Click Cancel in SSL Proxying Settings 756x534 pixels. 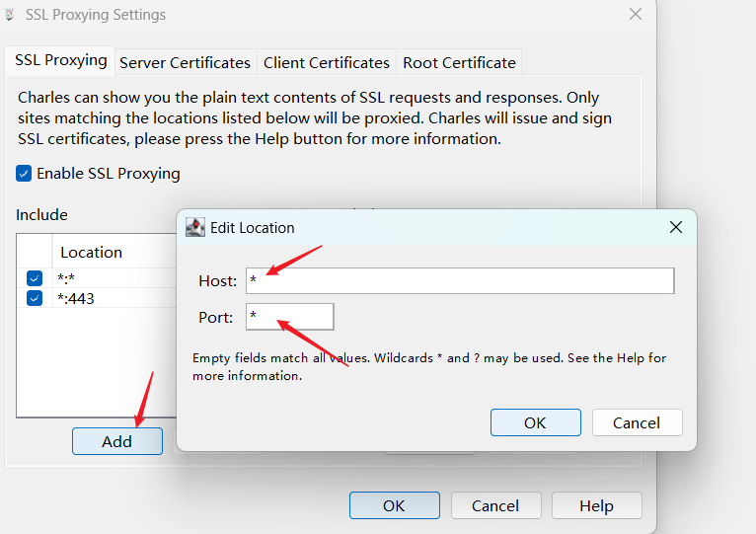(x=495, y=505)
